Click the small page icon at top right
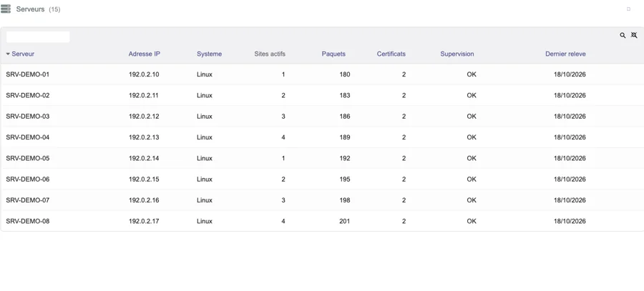The width and height of the screenshot is (644, 291). coord(628,9)
